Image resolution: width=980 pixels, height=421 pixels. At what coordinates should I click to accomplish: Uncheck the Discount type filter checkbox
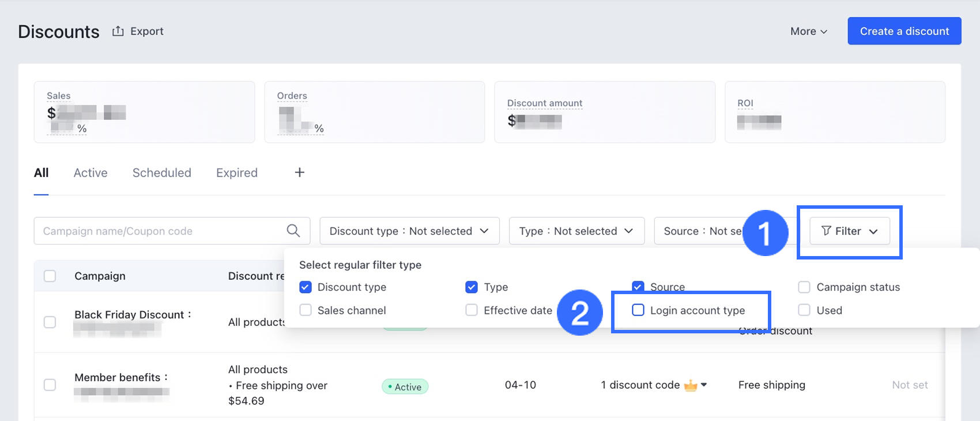click(x=306, y=287)
